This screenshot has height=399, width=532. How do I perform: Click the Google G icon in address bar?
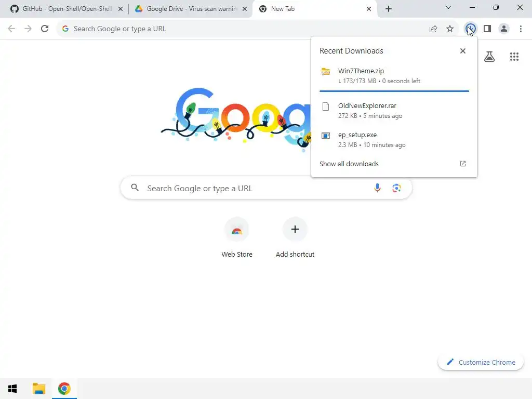(65, 29)
